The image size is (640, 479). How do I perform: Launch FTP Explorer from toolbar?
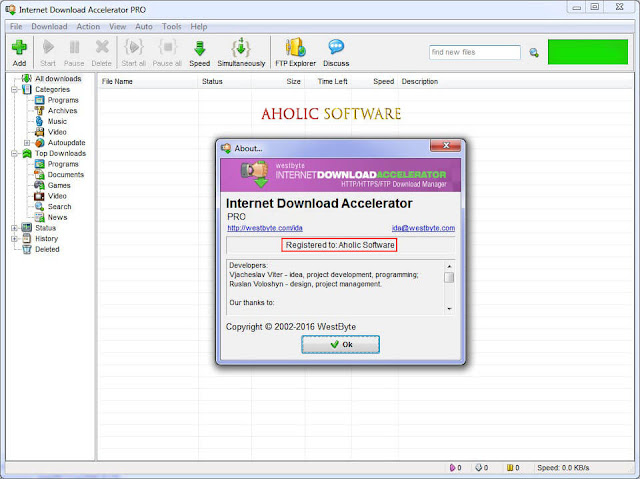296,52
